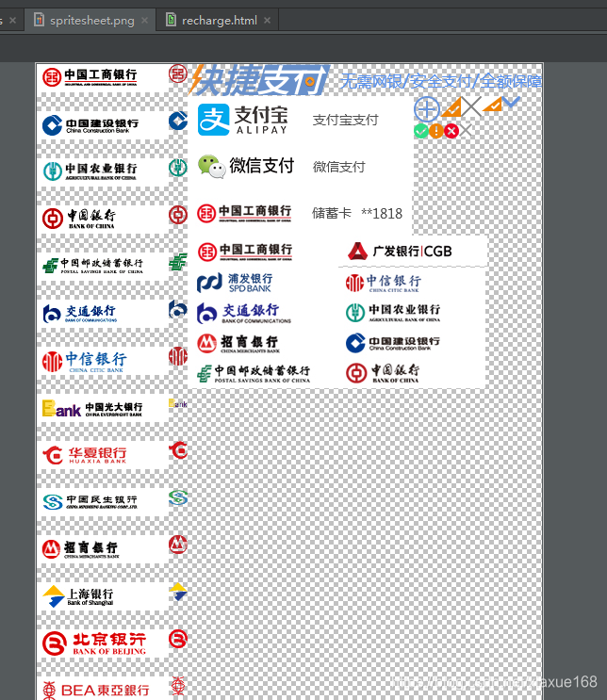
Task: Click the large 交通银行 logo in the left column
Action: [x=80, y=313]
